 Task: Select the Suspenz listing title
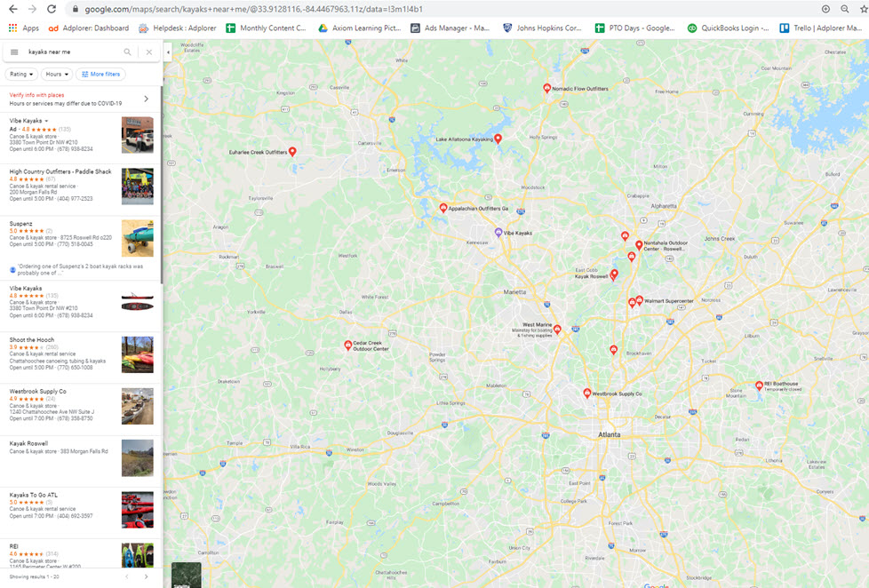(x=20, y=224)
